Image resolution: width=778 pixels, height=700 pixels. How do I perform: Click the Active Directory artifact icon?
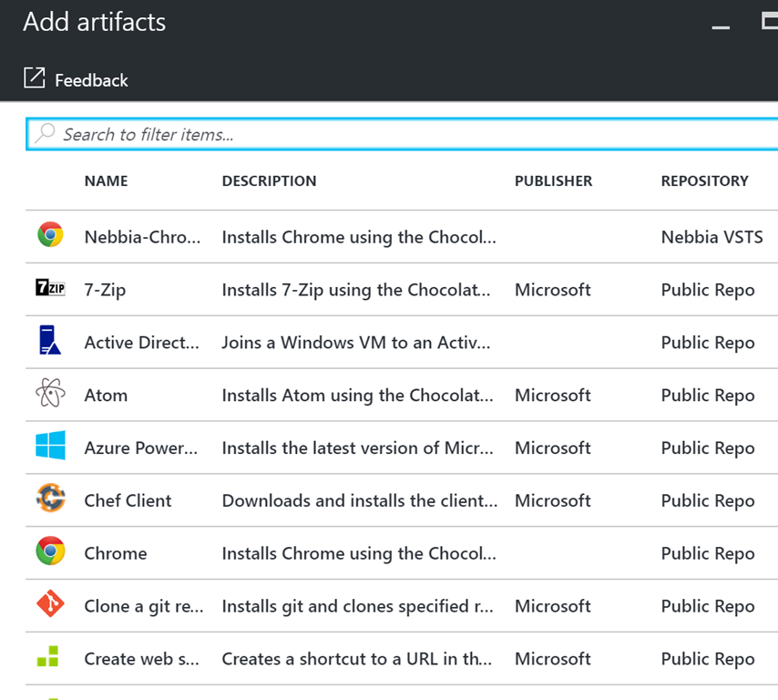(x=49, y=340)
